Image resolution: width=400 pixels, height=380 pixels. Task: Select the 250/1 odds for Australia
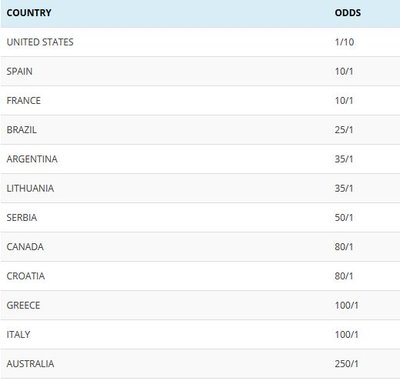pyautogui.click(x=347, y=364)
